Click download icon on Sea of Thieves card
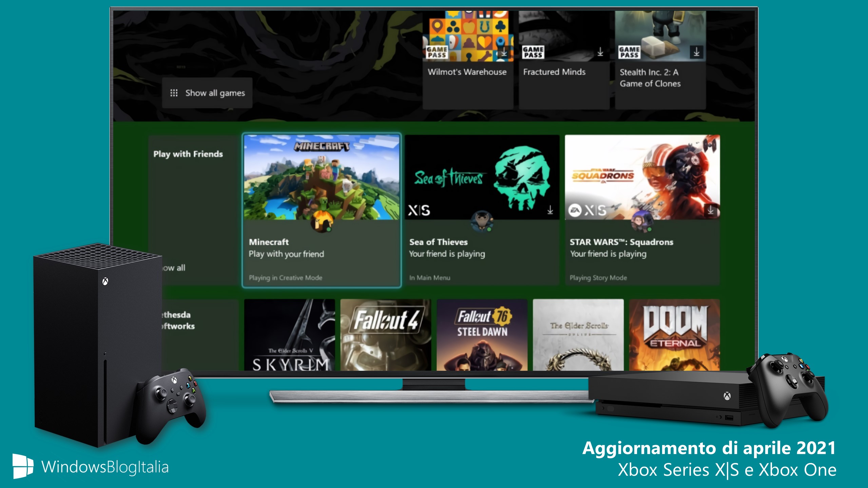This screenshot has height=488, width=868. (550, 210)
